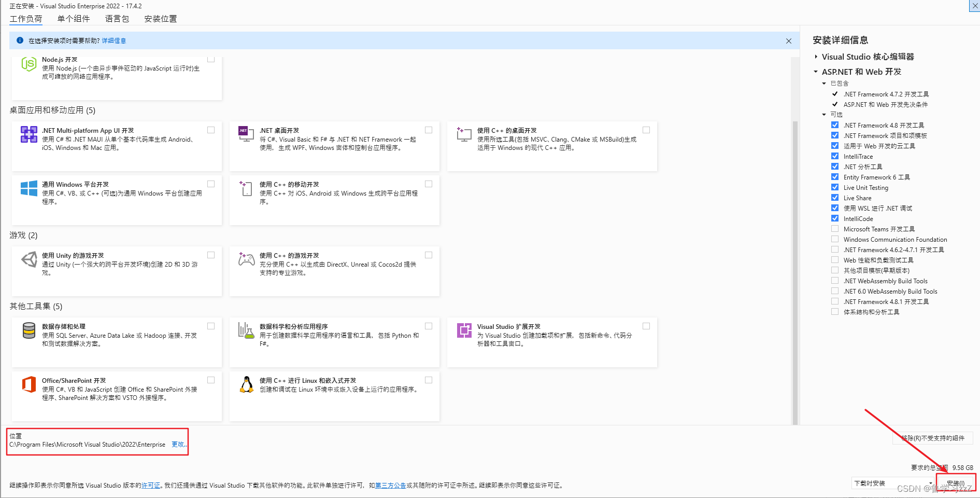Click the .NET desktop development icon
Screen dimensions: 980x498
pyautogui.click(x=246, y=134)
